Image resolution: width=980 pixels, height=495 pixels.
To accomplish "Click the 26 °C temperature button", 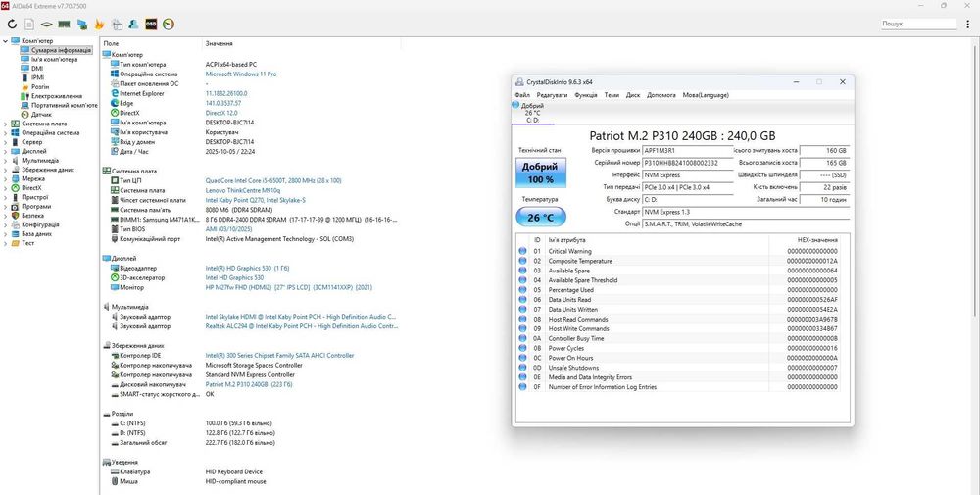I will [x=541, y=217].
